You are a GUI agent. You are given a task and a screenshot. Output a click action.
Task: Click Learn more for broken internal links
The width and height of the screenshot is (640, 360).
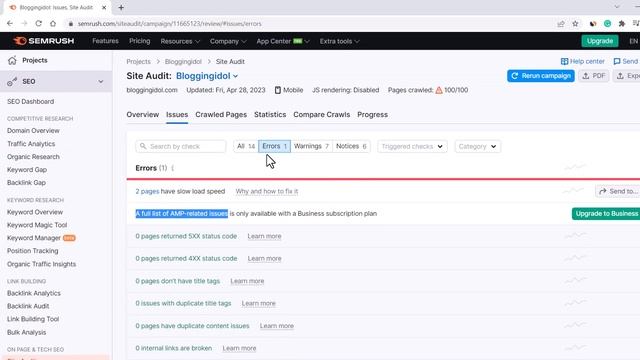239,349
